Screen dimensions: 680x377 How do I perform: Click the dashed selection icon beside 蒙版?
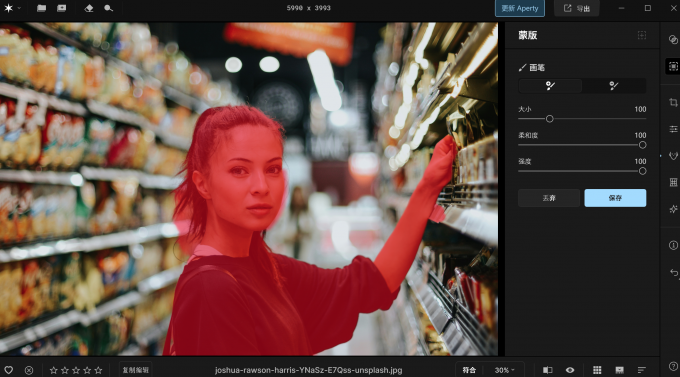pos(642,35)
